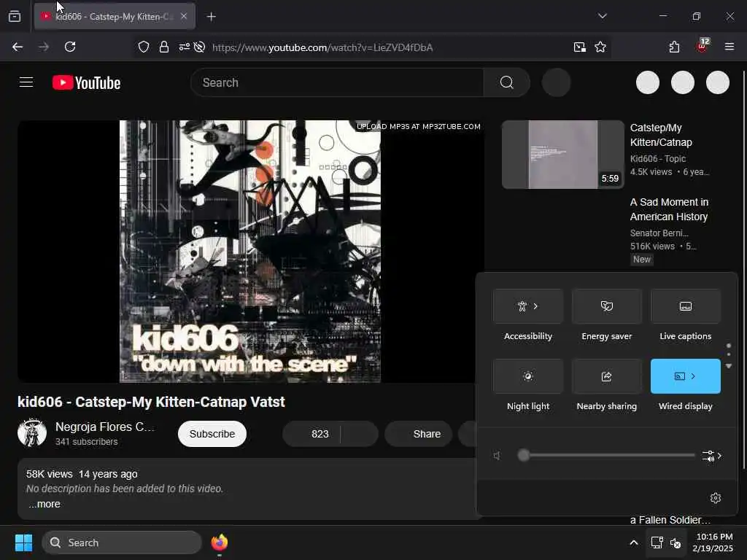Click the muted volume tray icon
747x560 pixels.
(x=676, y=542)
